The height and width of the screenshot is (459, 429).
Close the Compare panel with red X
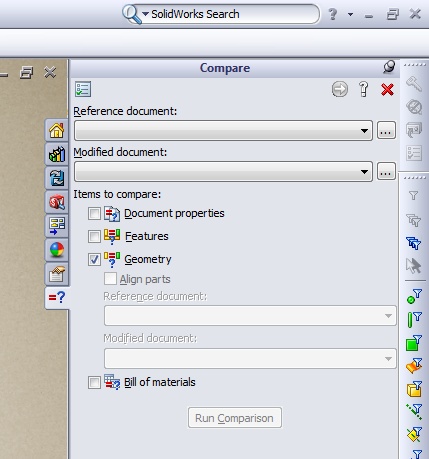(x=387, y=89)
